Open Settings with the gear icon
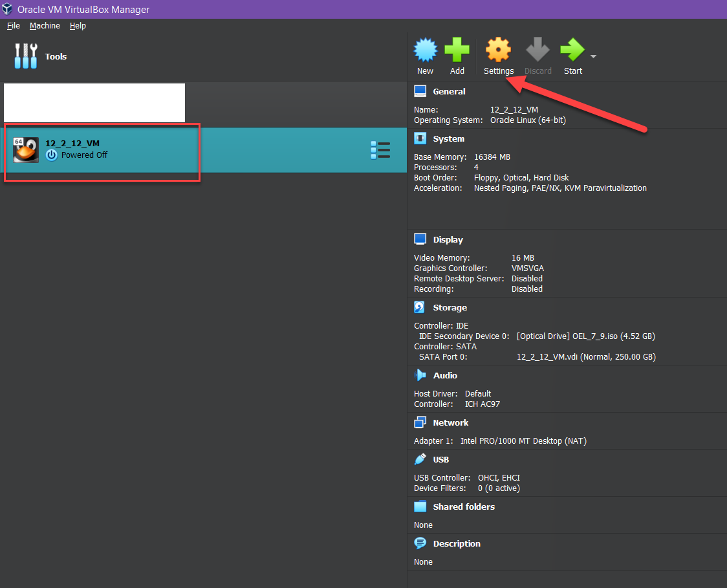 [498, 50]
